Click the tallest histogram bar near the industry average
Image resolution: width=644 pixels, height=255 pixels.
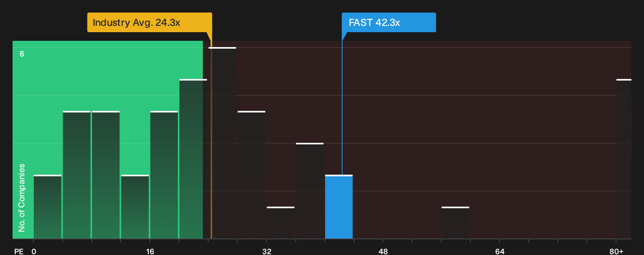pyautogui.click(x=222, y=143)
